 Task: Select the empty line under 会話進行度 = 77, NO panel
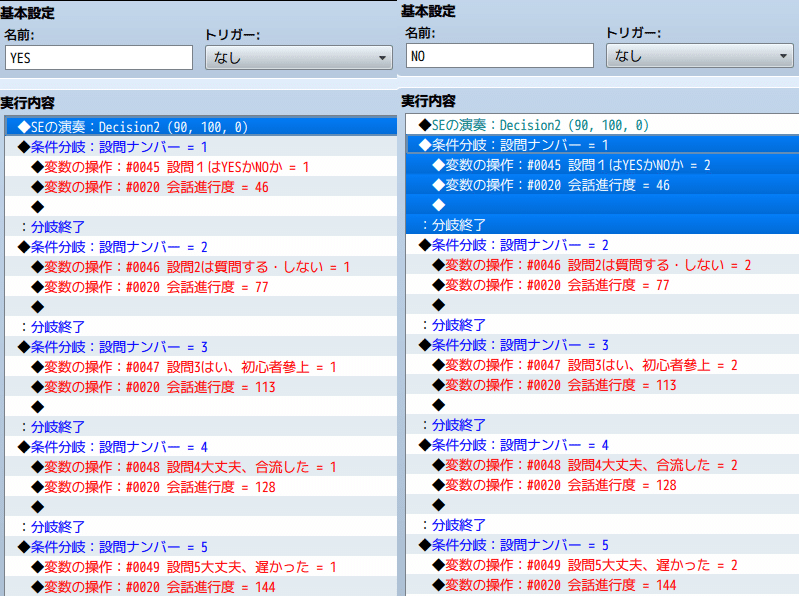click(x=602, y=305)
